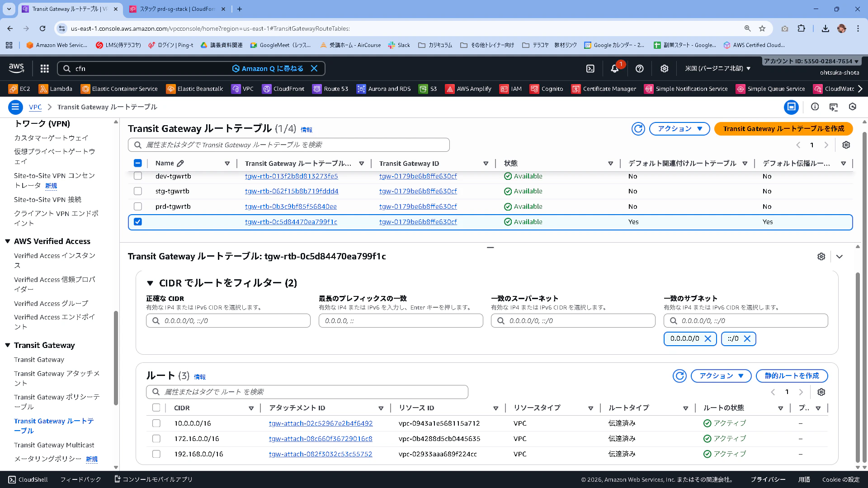This screenshot has width=868, height=488.
Task: Collapse the details pane chevron
Action: (840, 257)
